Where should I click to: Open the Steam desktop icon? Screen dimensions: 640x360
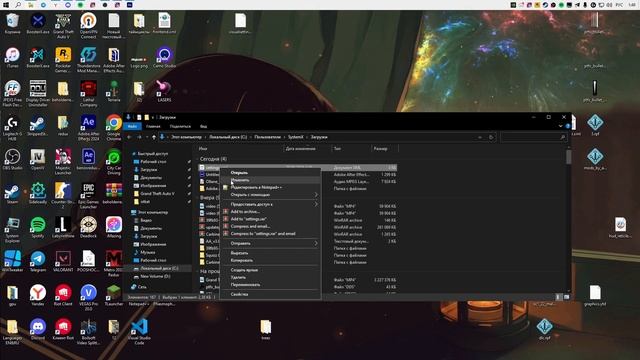click(x=12, y=194)
